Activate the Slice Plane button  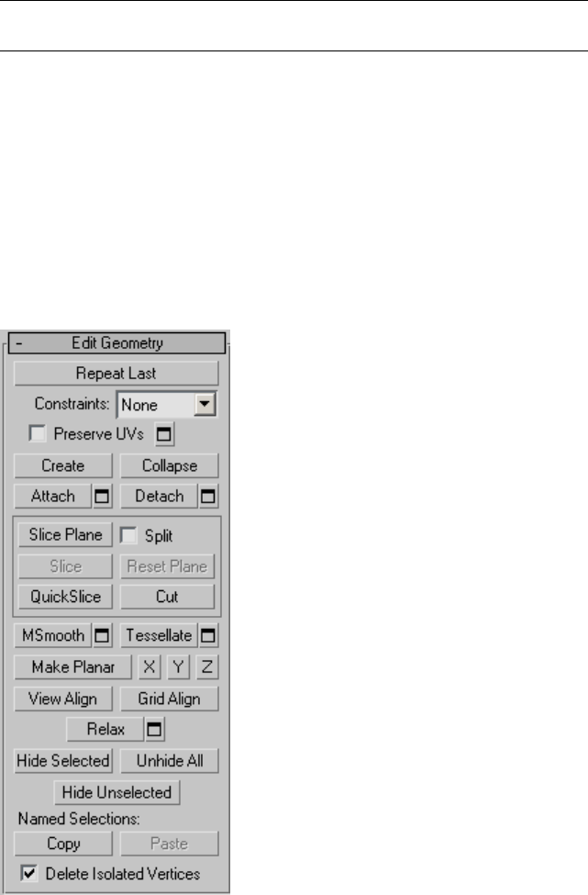(65, 535)
